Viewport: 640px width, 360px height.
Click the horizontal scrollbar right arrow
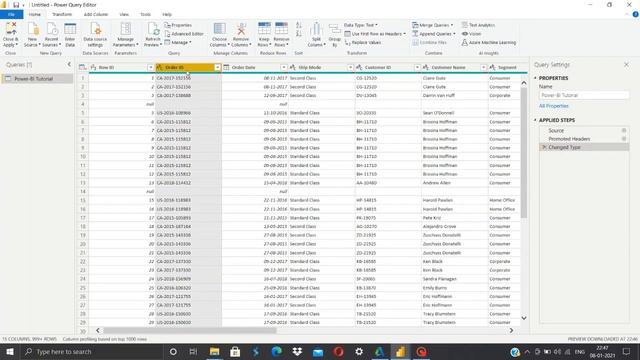pos(511,331)
